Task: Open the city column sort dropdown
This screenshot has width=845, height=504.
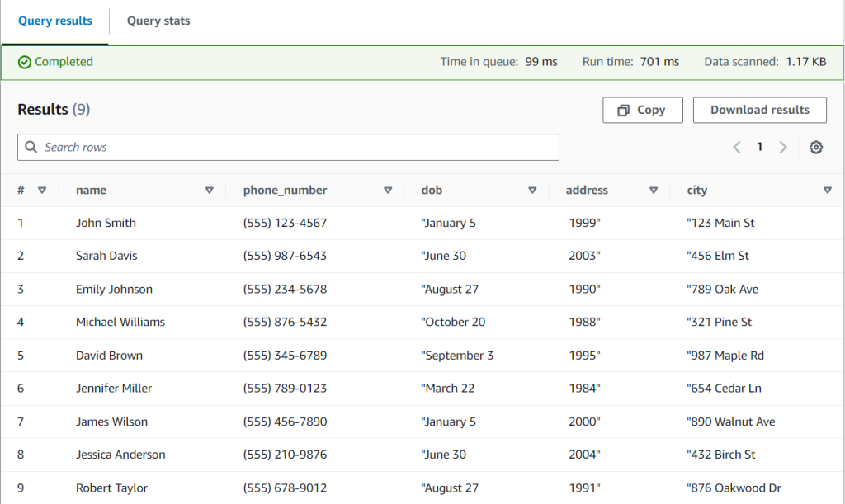Action: [x=828, y=190]
